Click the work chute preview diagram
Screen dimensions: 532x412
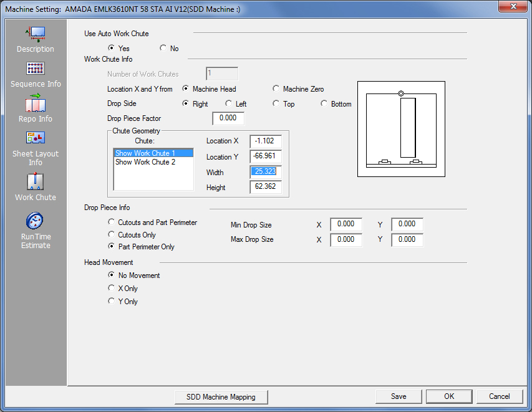[402, 129]
